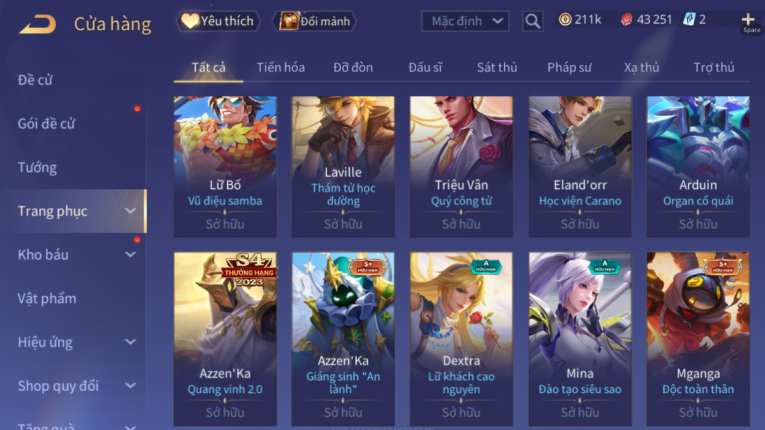The image size is (765, 430).
Task: Open the Mặc định sort dropdown
Action: coord(465,21)
